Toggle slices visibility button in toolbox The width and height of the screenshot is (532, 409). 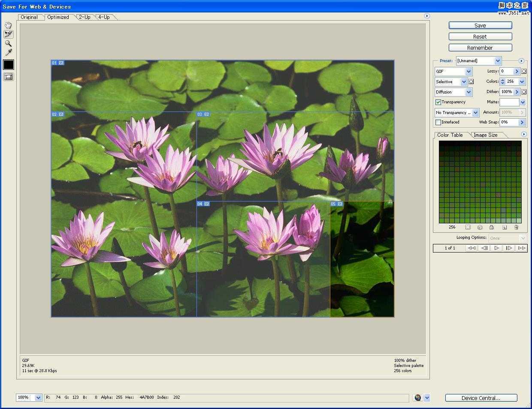pos(8,77)
